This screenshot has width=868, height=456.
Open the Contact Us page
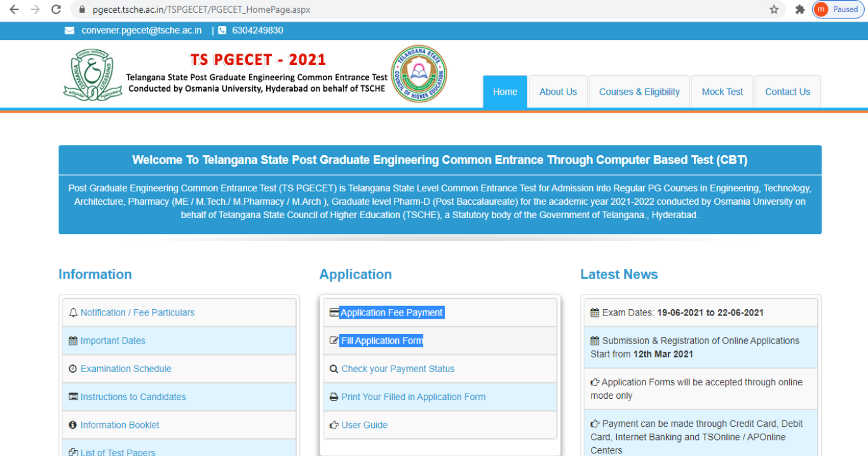787,92
